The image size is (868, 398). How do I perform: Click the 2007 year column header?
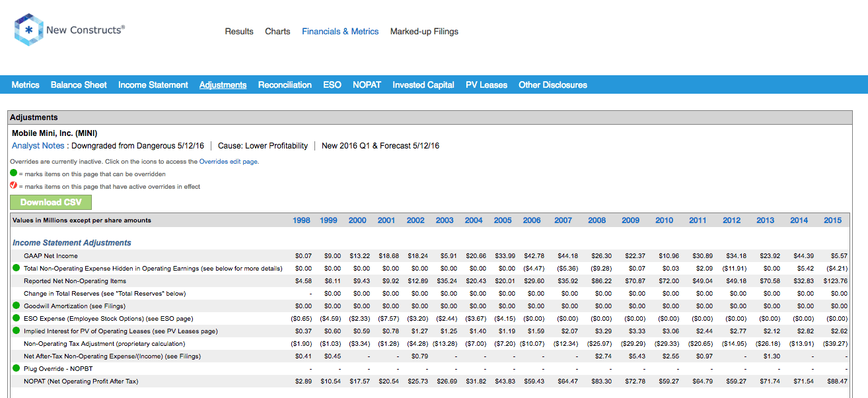click(x=563, y=220)
